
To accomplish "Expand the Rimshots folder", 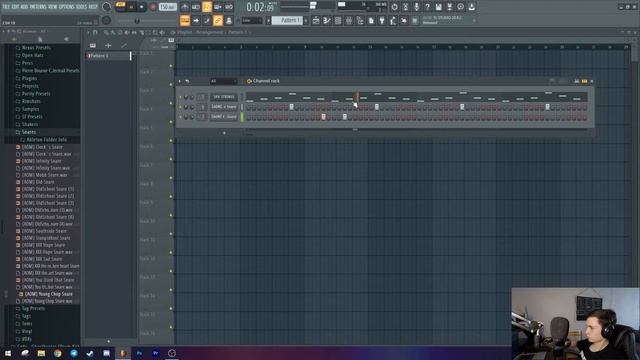I will [x=31, y=101].
